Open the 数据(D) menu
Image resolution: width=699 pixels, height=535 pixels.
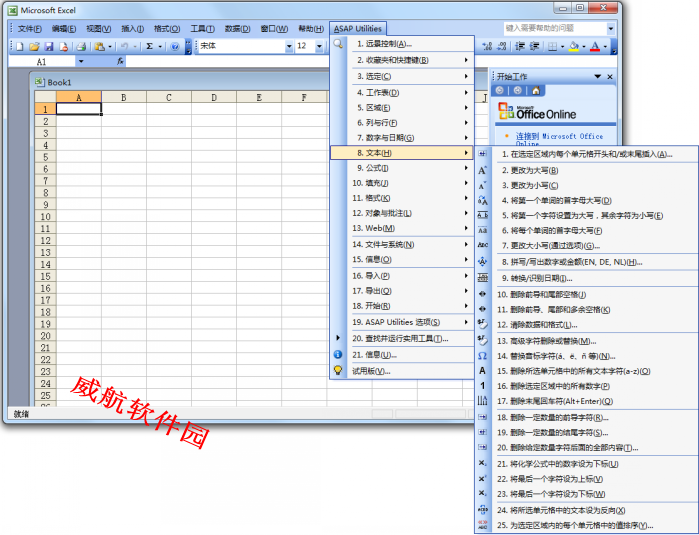(237, 29)
